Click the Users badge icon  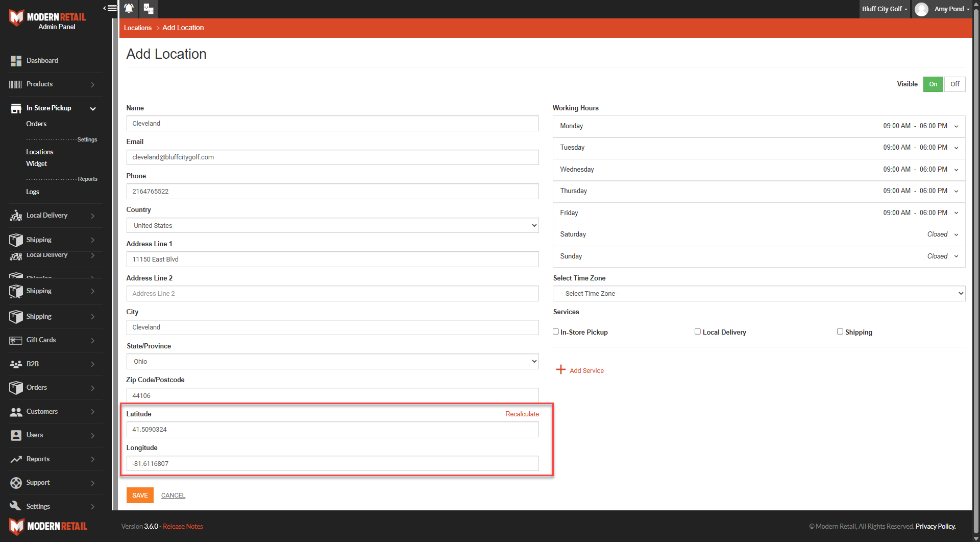pyautogui.click(x=16, y=435)
